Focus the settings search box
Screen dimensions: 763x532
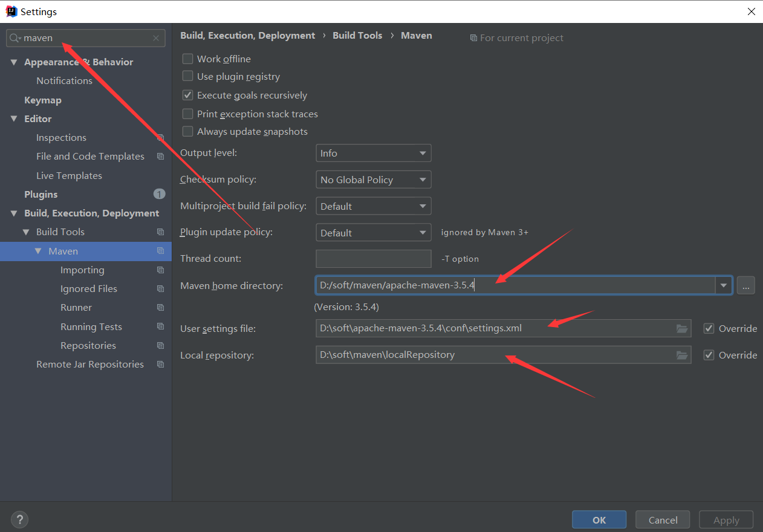coord(85,38)
